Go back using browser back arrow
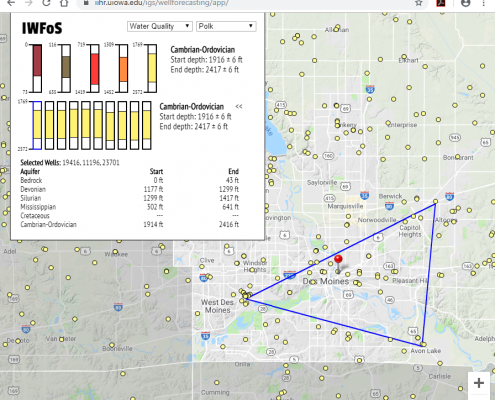The height and width of the screenshot is (400, 495). pos(11,3)
